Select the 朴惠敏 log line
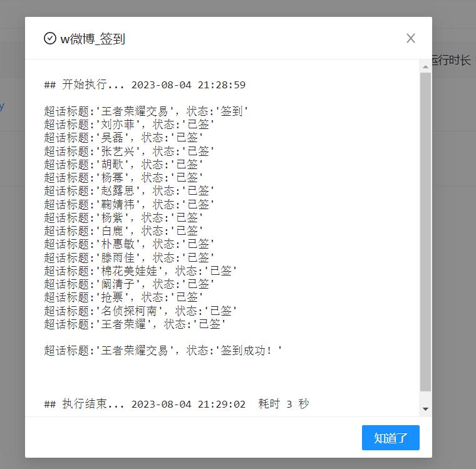Image resolution: width=476 pixels, height=469 pixels. click(x=129, y=244)
